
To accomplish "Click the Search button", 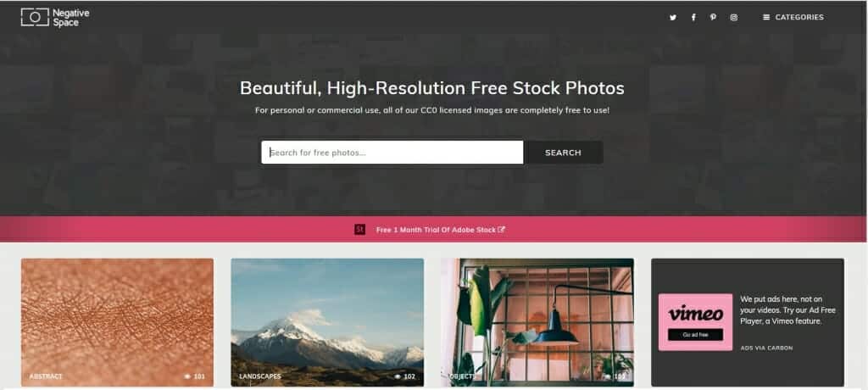I will [x=563, y=153].
